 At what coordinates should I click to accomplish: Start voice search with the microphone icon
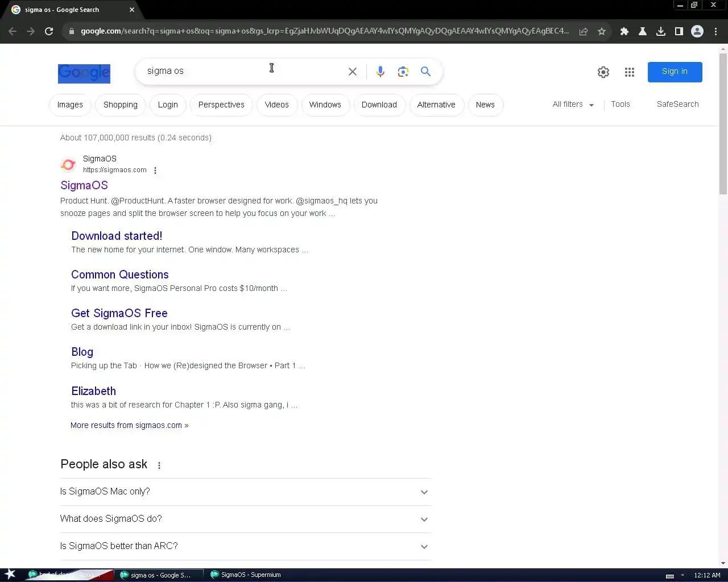[380, 72]
